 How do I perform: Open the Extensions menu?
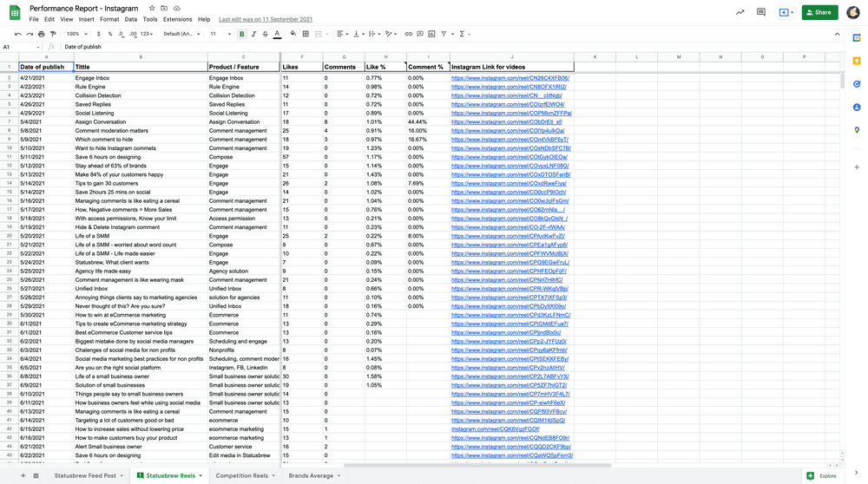[177, 19]
